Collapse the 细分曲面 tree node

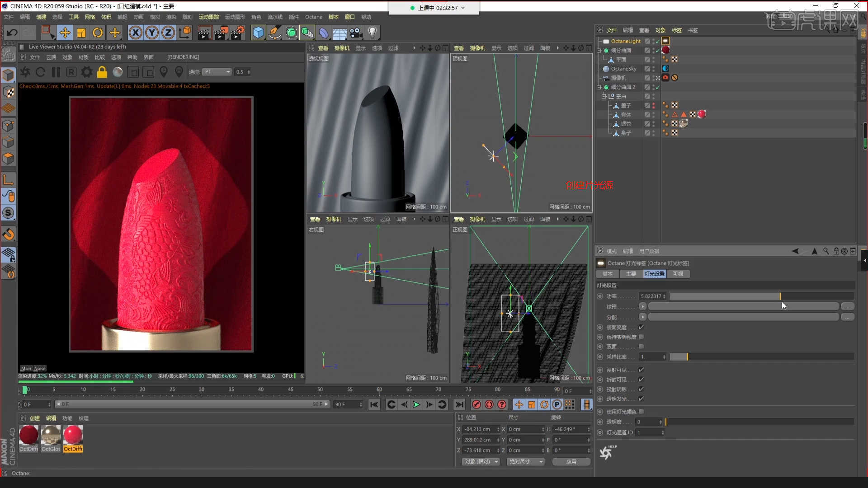coord(599,51)
